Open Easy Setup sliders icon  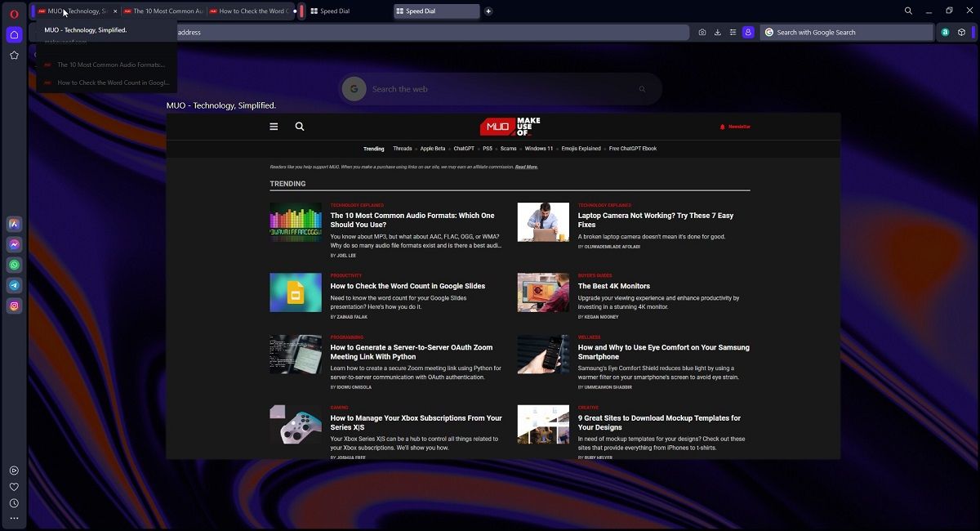coord(733,33)
